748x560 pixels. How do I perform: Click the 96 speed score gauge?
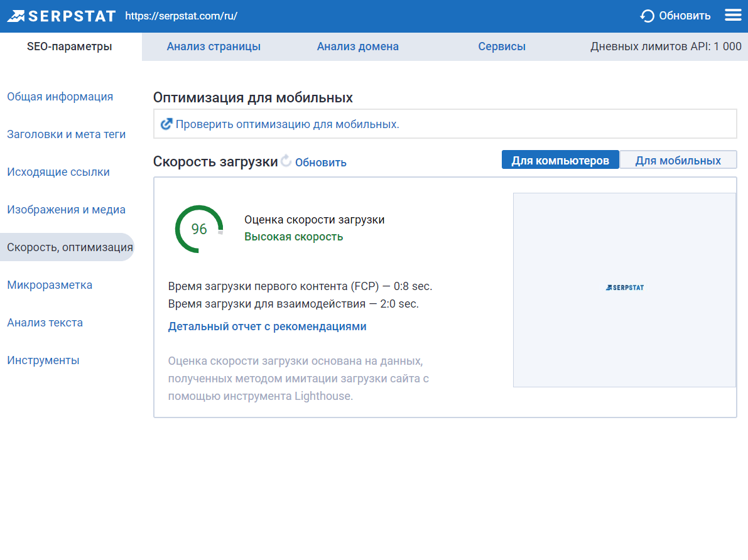[x=199, y=229]
